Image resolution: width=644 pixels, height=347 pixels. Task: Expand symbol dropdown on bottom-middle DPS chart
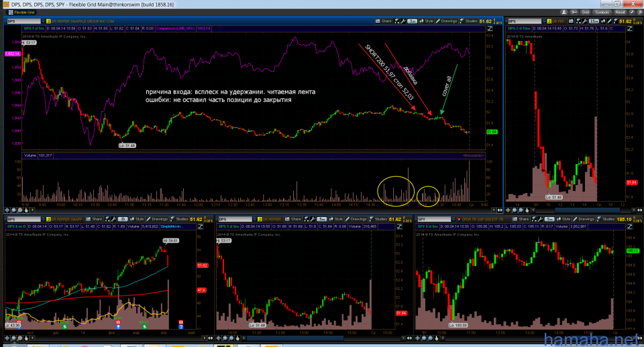[255, 219]
